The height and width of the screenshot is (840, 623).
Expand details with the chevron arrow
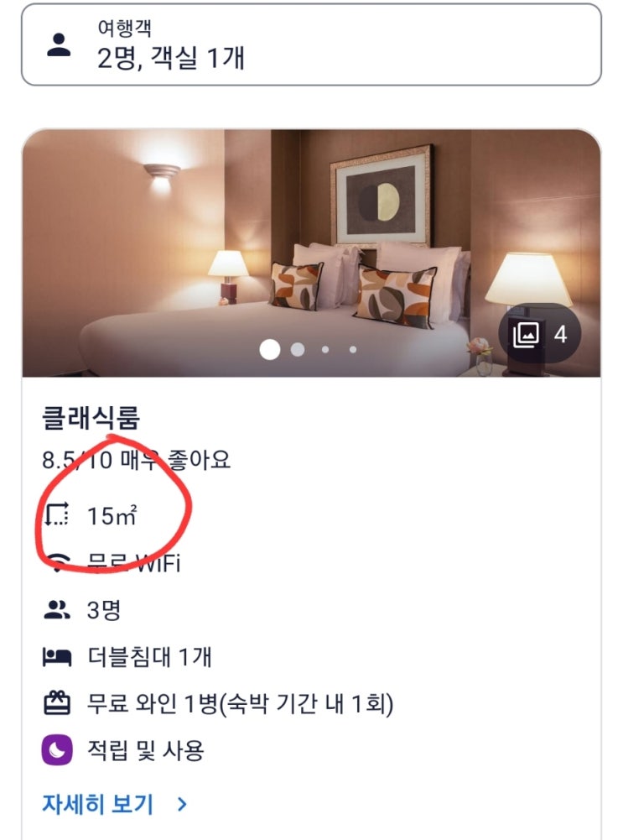(183, 806)
